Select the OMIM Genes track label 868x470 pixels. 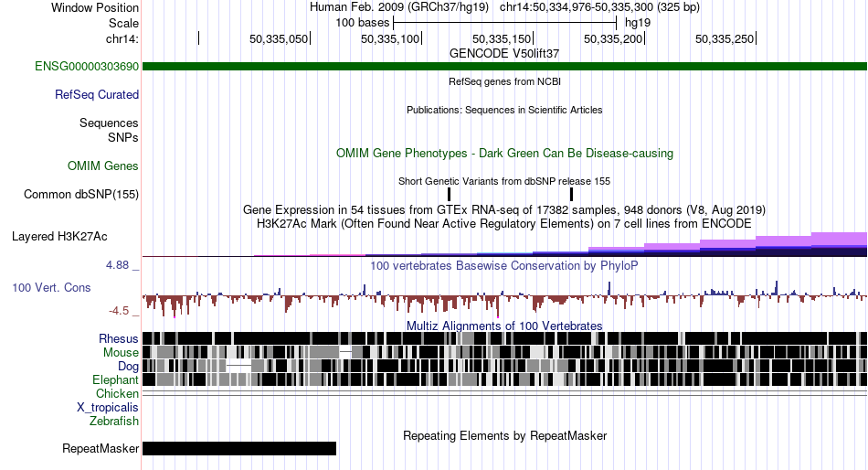click(x=103, y=166)
